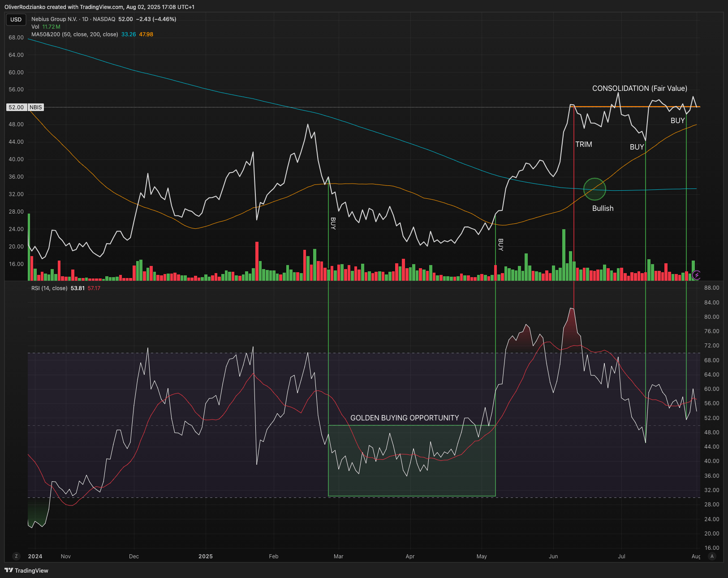Click the purple lightning bolt icon near the volume bars

697,275
